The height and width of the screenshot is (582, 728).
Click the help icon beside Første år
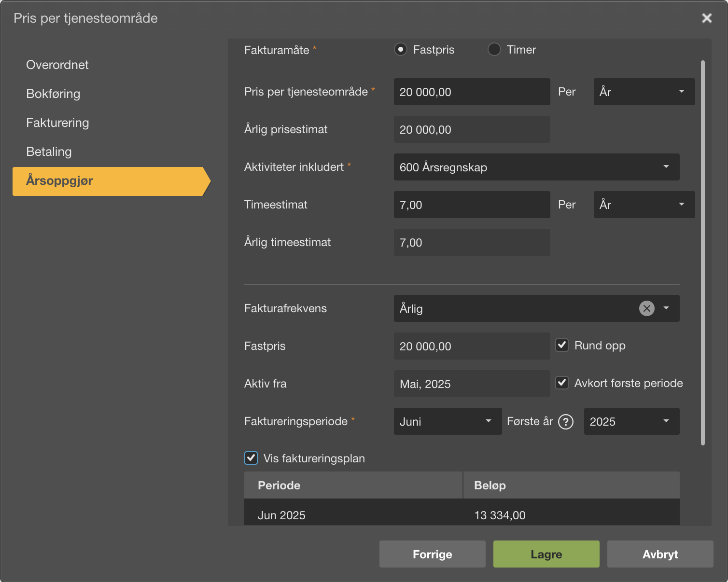[x=565, y=422]
